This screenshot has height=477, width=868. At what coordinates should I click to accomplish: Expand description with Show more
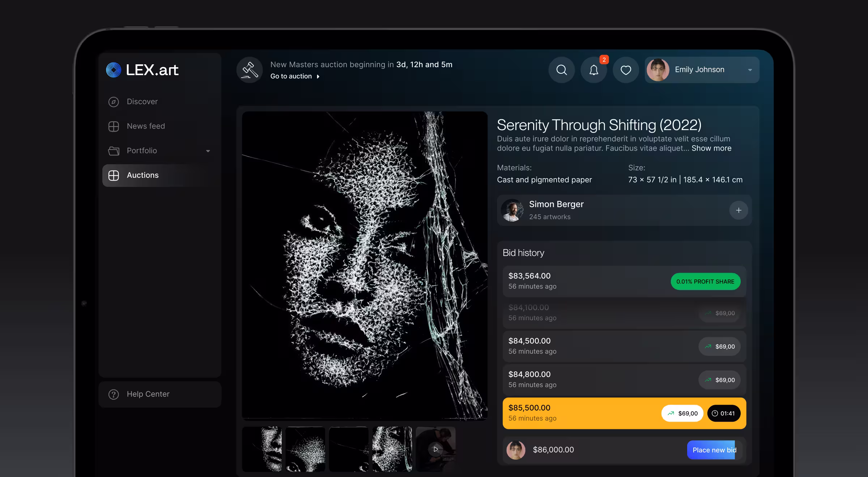tap(711, 148)
